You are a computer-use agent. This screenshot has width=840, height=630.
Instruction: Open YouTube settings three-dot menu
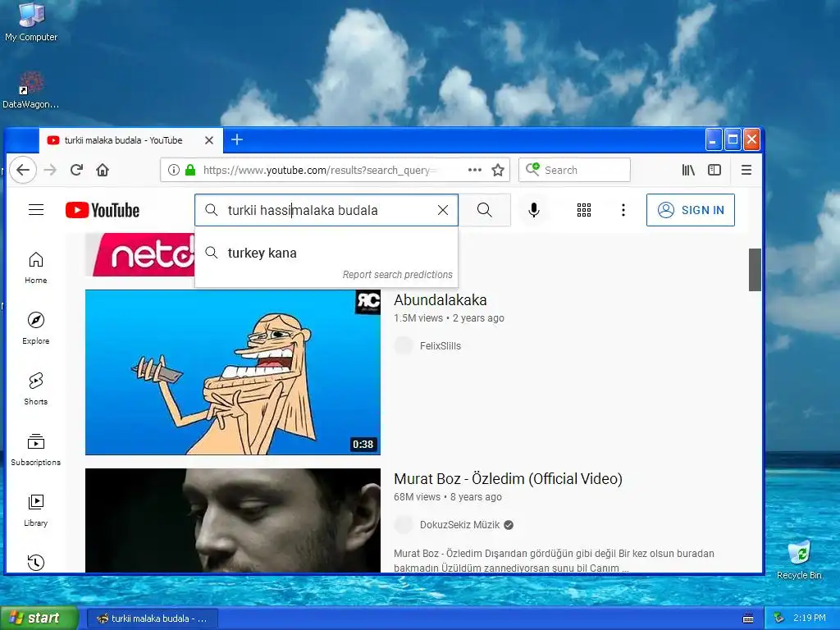(x=623, y=210)
